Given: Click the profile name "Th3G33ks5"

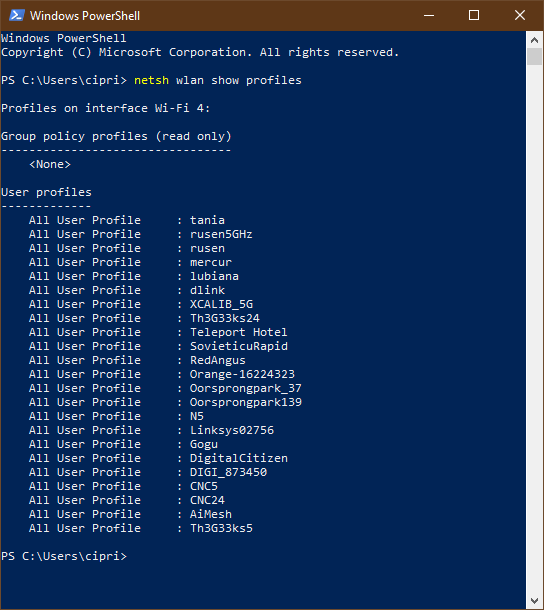Looking at the screenshot, I should point(221,528).
